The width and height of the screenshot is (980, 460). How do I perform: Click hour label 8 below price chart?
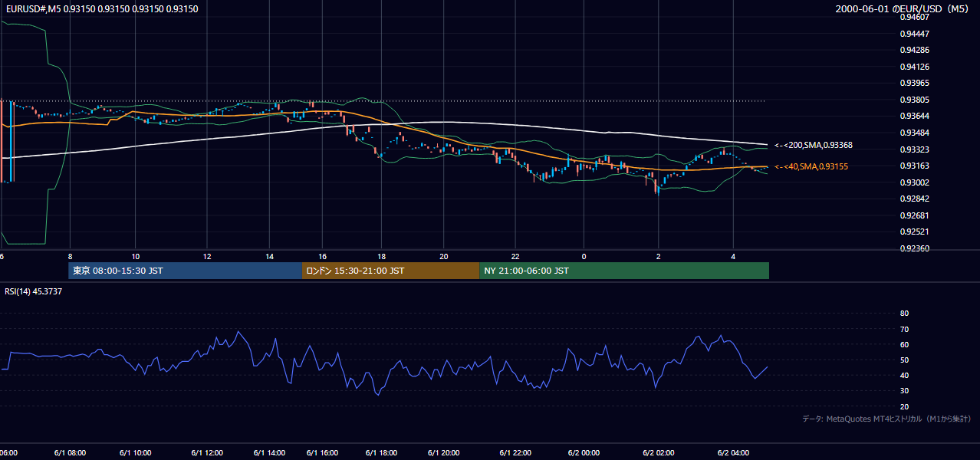point(70,256)
